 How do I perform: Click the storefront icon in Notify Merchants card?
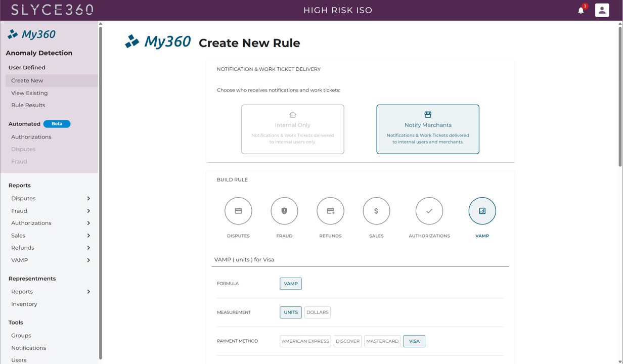[428, 115]
